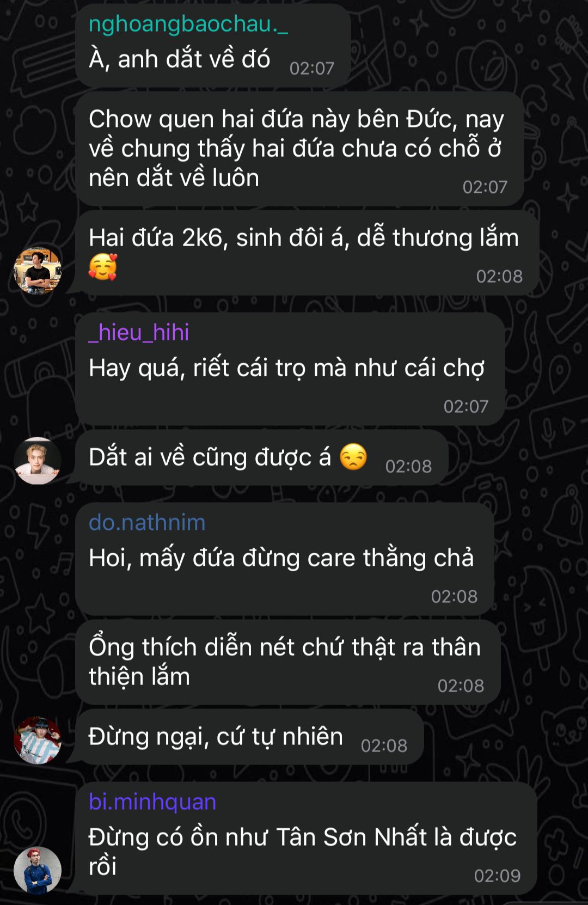Click the smiling hearts emoji
This screenshot has width=588, height=905.
click(103, 267)
